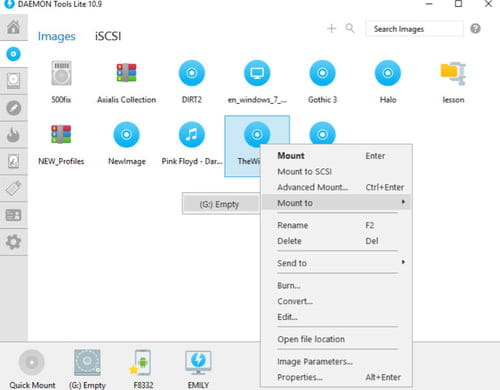
Task: Open the Burn flame sidebar icon
Action: [x=13, y=135]
